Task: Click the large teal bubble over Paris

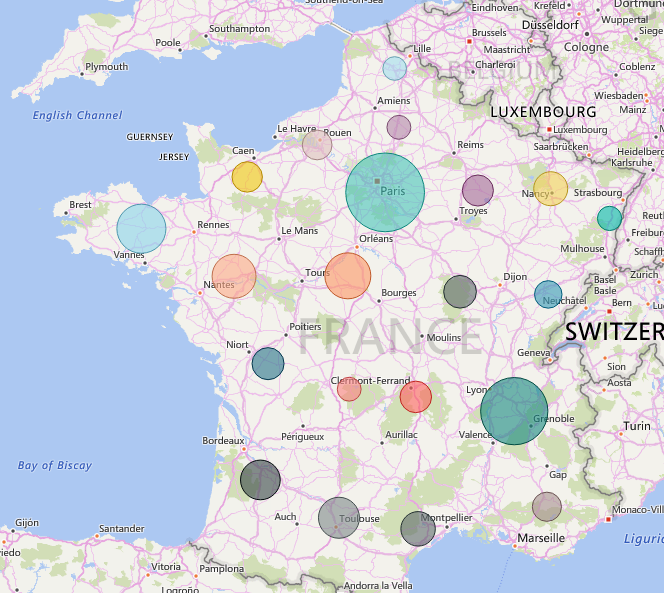Action: click(385, 192)
